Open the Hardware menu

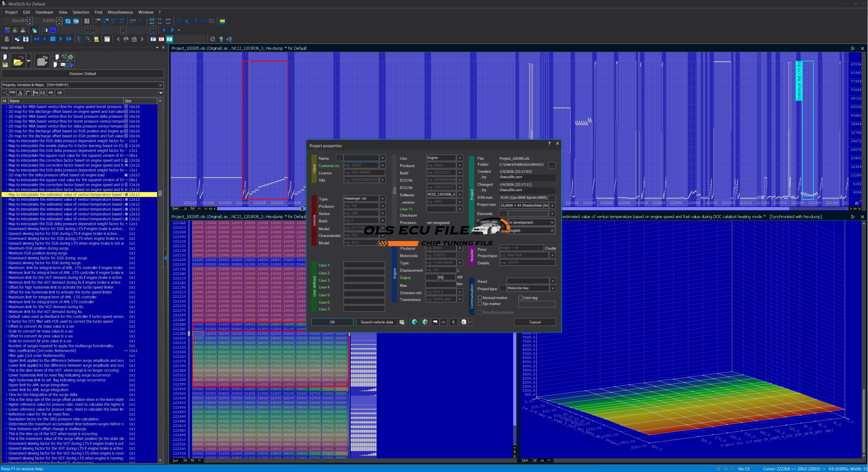click(44, 12)
